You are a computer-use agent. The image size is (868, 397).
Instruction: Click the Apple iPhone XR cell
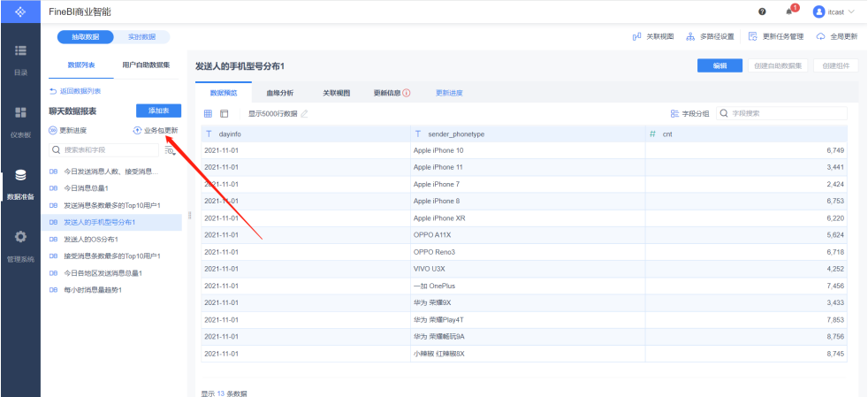click(x=528, y=218)
